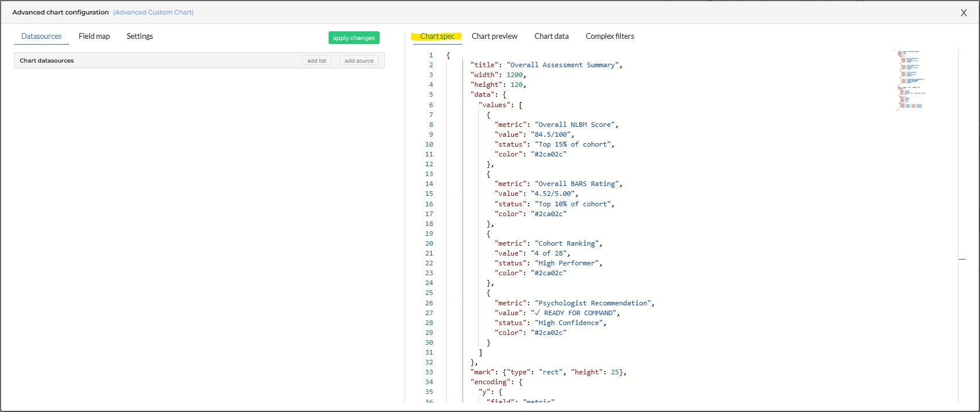
Task: Click "Overall NLBM Score" metric value
Action: (x=574, y=125)
